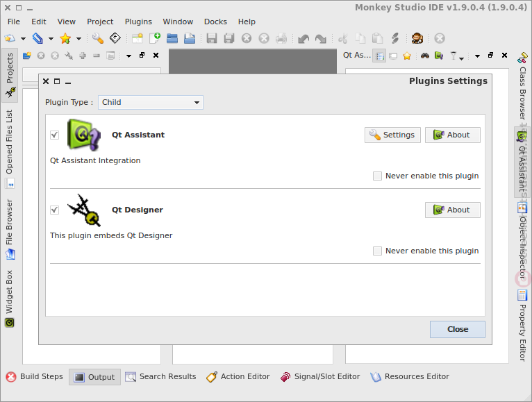Viewport: 532px width, 402px height.
Task: Click the Paste clipboard icon
Action: click(377, 38)
